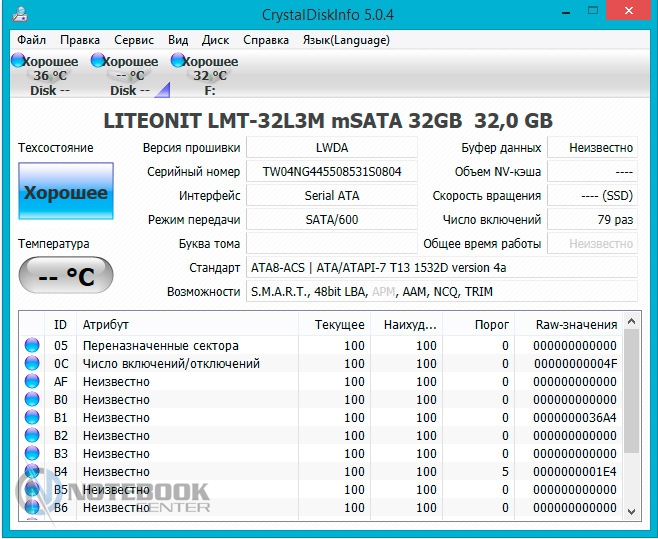This screenshot has width=658, height=539.
Task: Select the first disk status orb at 36 °C
Action: click(17, 62)
